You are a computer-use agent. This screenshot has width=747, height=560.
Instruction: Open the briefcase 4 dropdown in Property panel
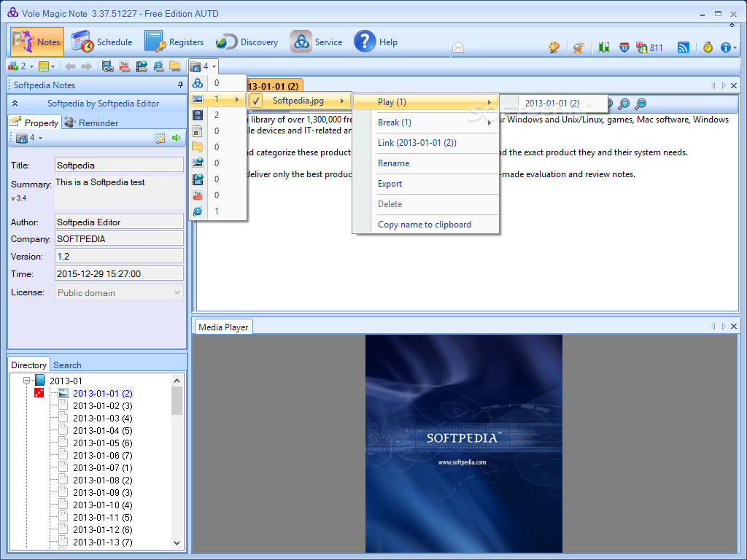pos(29,138)
